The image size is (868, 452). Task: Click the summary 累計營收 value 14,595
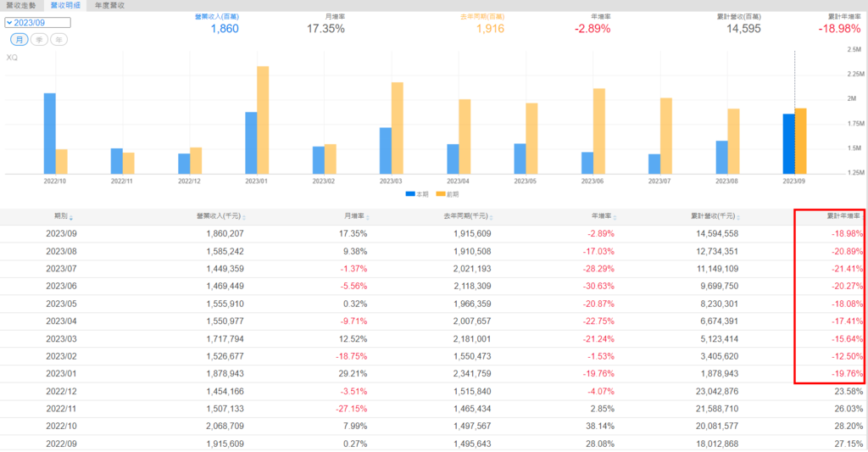coord(743,29)
